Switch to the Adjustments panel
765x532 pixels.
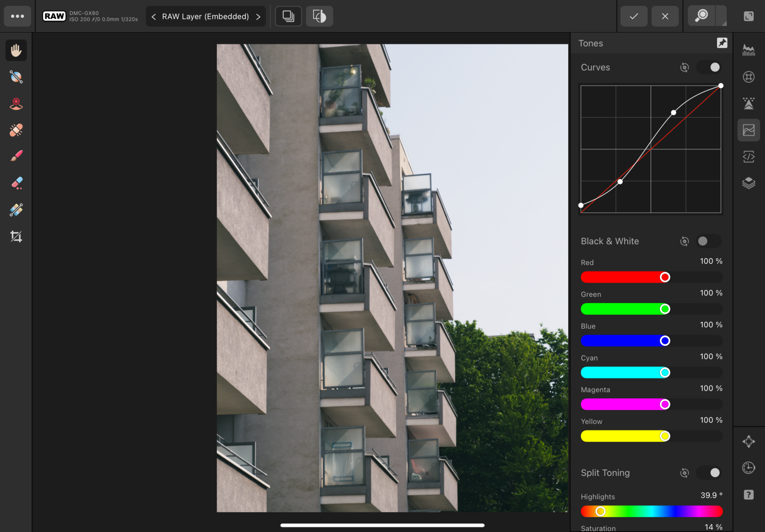click(749, 130)
